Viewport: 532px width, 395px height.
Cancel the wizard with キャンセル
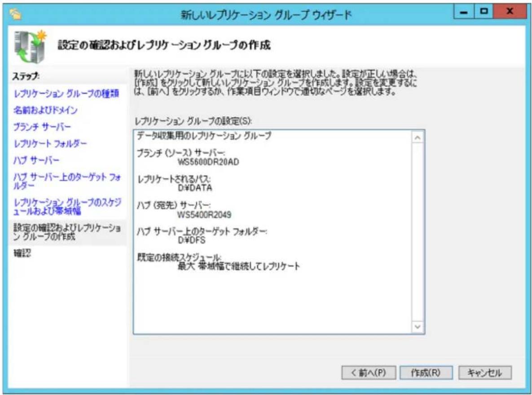[x=484, y=373]
